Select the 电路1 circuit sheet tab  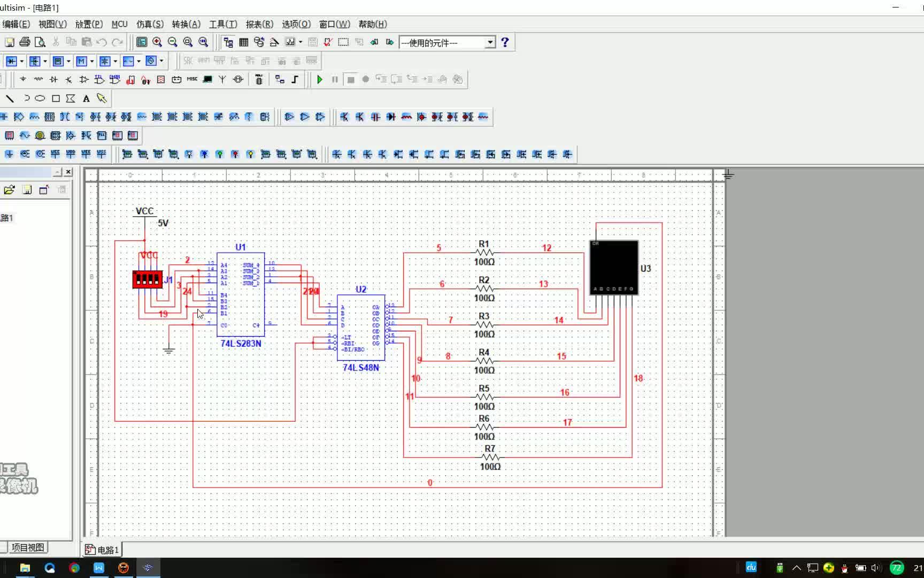[x=103, y=550]
